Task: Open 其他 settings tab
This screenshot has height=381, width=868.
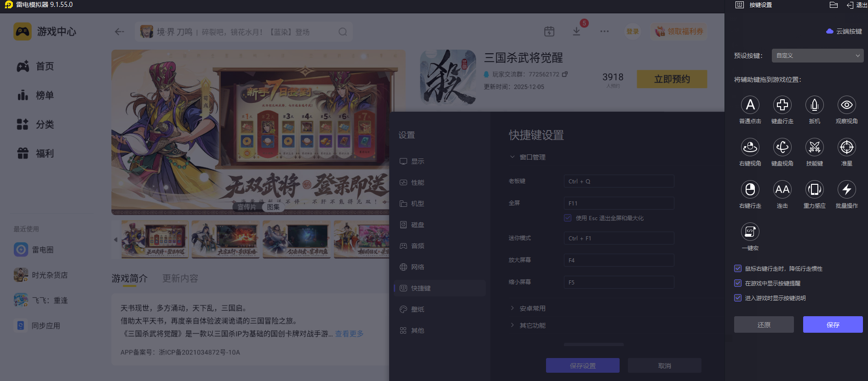Action: tap(440, 330)
